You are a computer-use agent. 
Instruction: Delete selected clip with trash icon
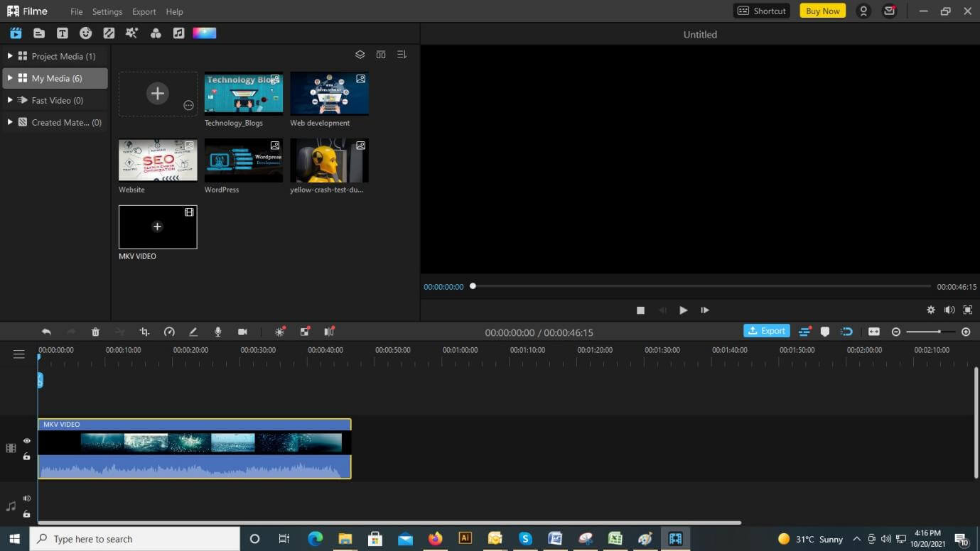click(x=95, y=332)
